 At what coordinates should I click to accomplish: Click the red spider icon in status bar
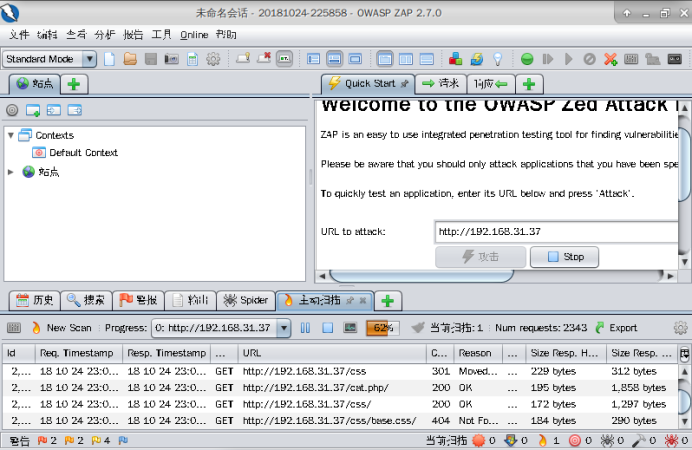tap(671, 440)
